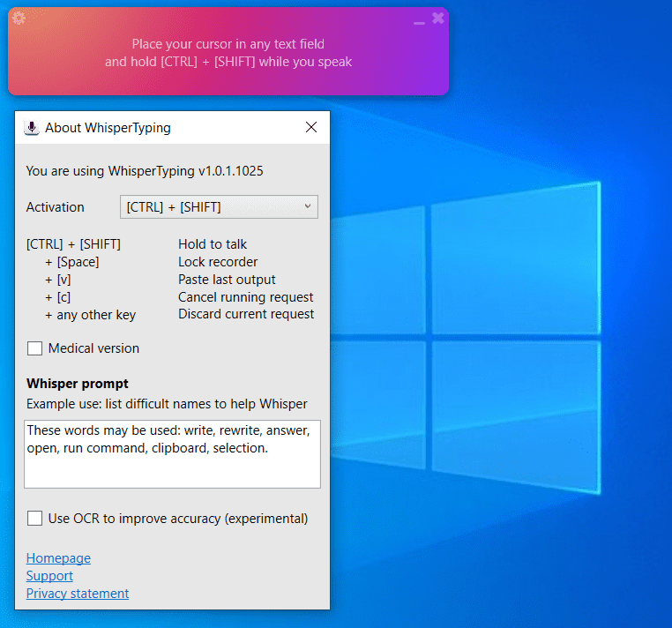This screenshot has width=672, height=628.
Task: Open settings gear in the pink banner
Action: point(19,18)
